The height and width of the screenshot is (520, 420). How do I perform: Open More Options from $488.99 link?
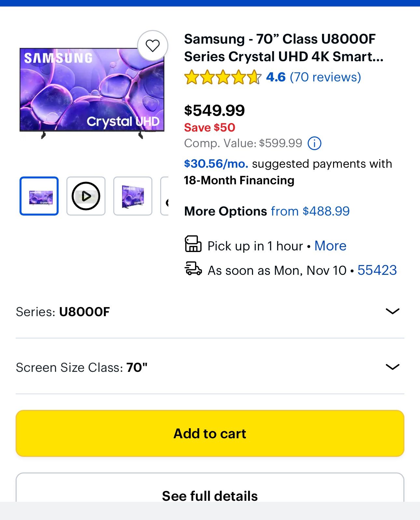point(310,211)
